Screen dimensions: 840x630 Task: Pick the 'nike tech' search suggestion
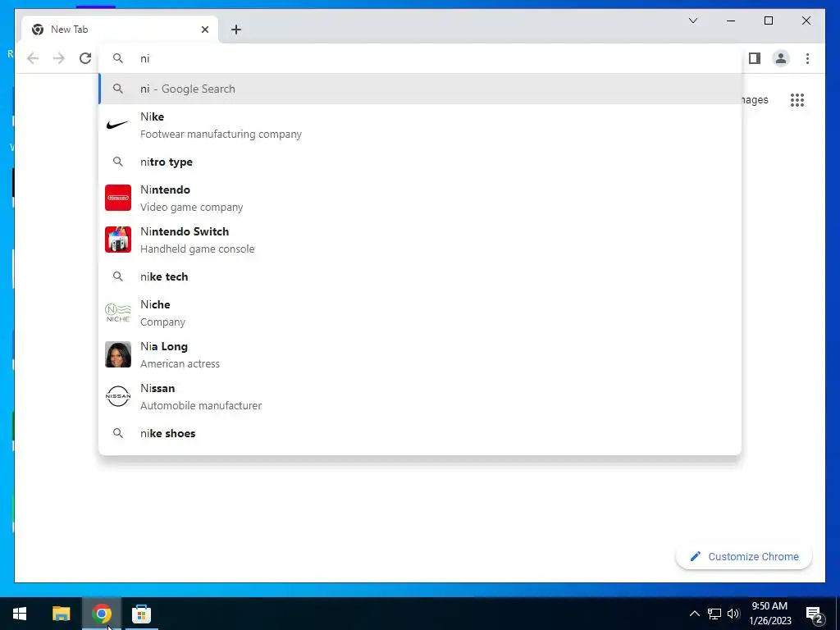coord(420,276)
